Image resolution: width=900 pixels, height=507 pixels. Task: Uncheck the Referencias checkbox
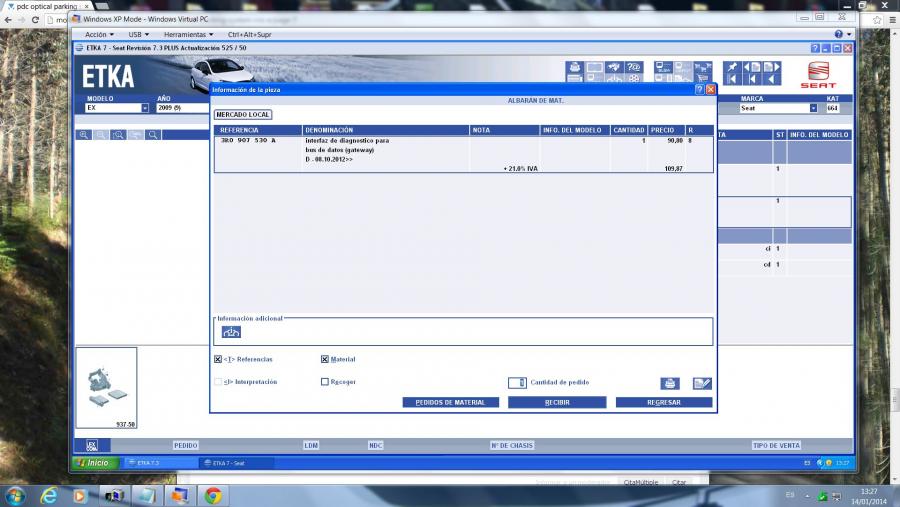pyautogui.click(x=218, y=359)
